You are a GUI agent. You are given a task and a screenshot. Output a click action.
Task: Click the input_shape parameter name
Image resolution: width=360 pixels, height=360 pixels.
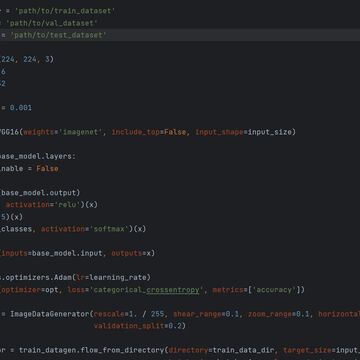[219, 132]
